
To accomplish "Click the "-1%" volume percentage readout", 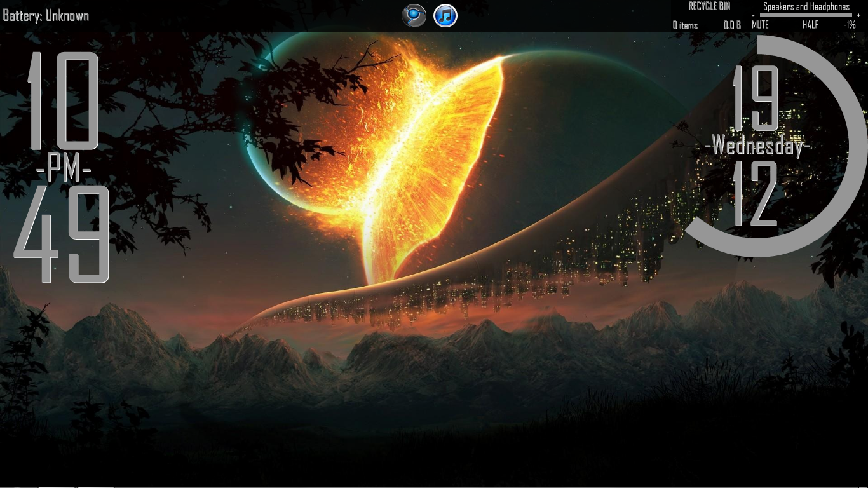I will [850, 25].
